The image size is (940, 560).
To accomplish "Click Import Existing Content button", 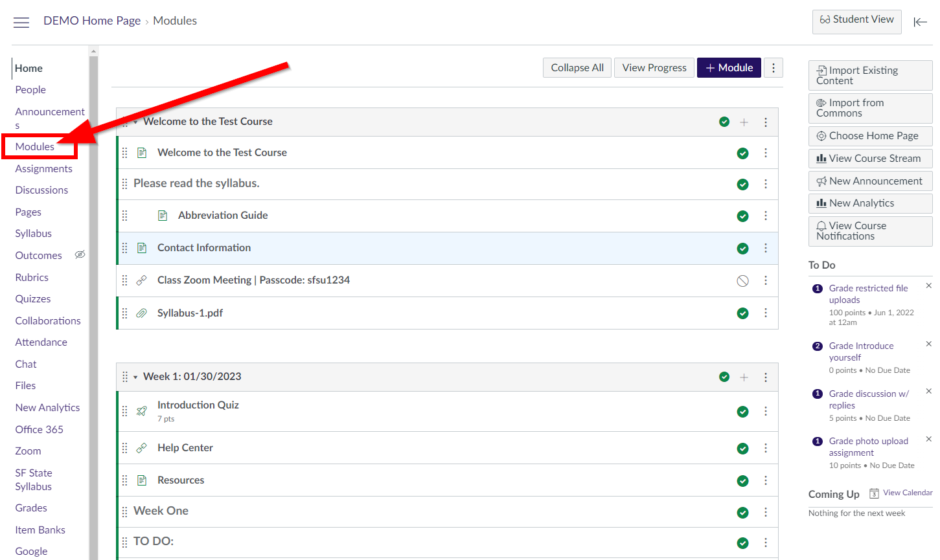I will [x=870, y=75].
